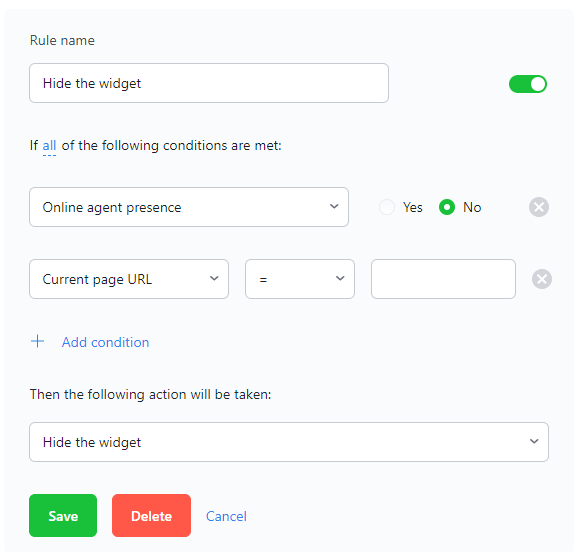Click the plus icon beside Add condition
The image size is (579, 552).
pos(37,342)
